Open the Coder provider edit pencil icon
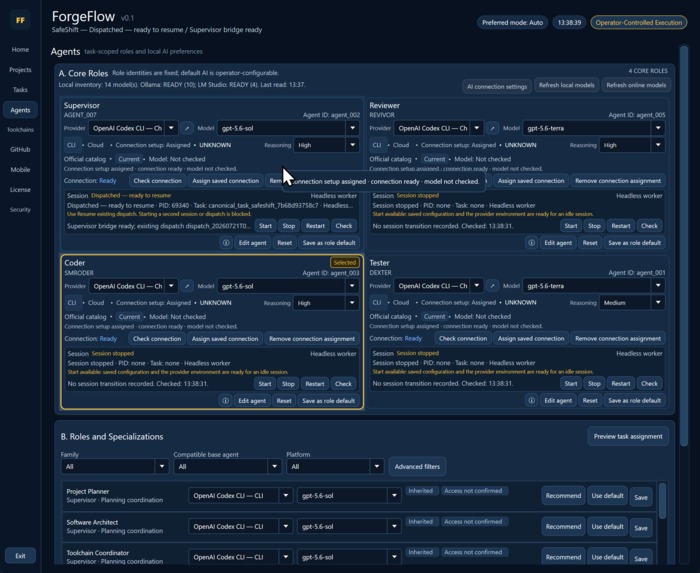Screen dimensions: 700x573 point(187,286)
